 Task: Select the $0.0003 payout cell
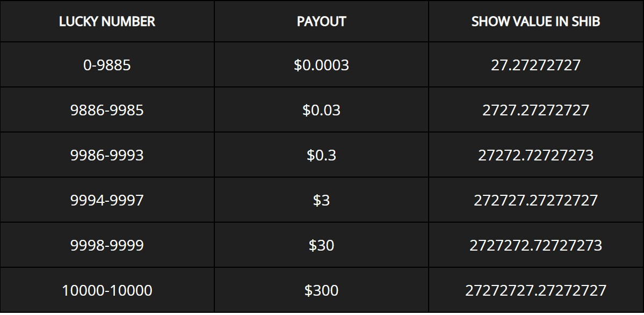point(321,65)
